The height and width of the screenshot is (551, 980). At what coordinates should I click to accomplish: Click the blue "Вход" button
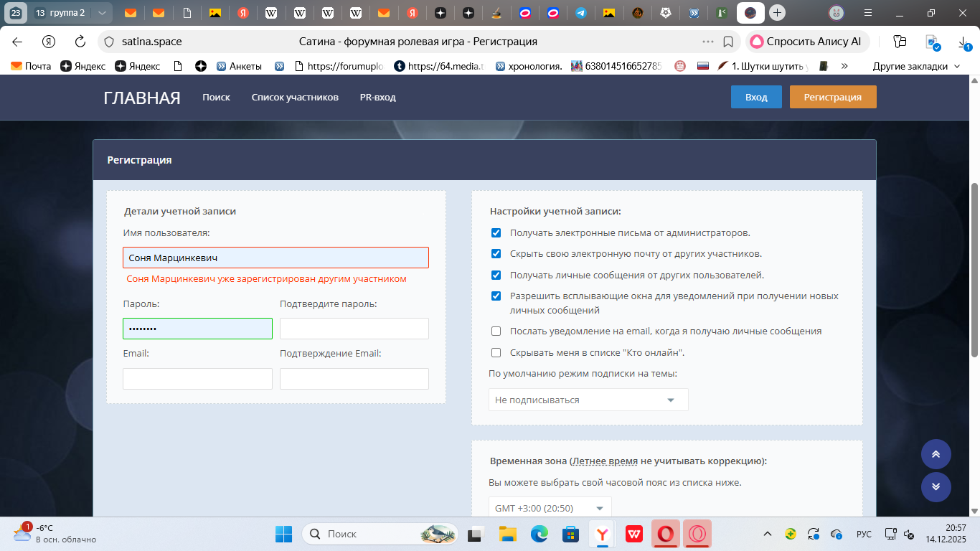coord(756,98)
